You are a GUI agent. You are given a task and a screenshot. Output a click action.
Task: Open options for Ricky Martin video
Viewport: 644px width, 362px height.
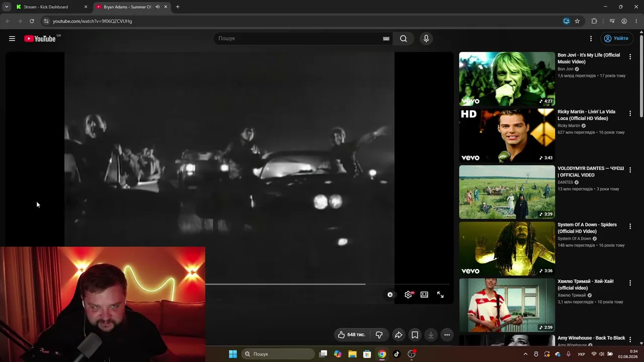pyautogui.click(x=630, y=114)
